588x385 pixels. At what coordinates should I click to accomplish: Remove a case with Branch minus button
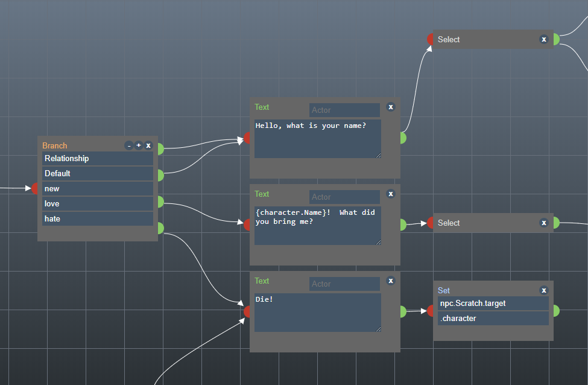(129, 145)
